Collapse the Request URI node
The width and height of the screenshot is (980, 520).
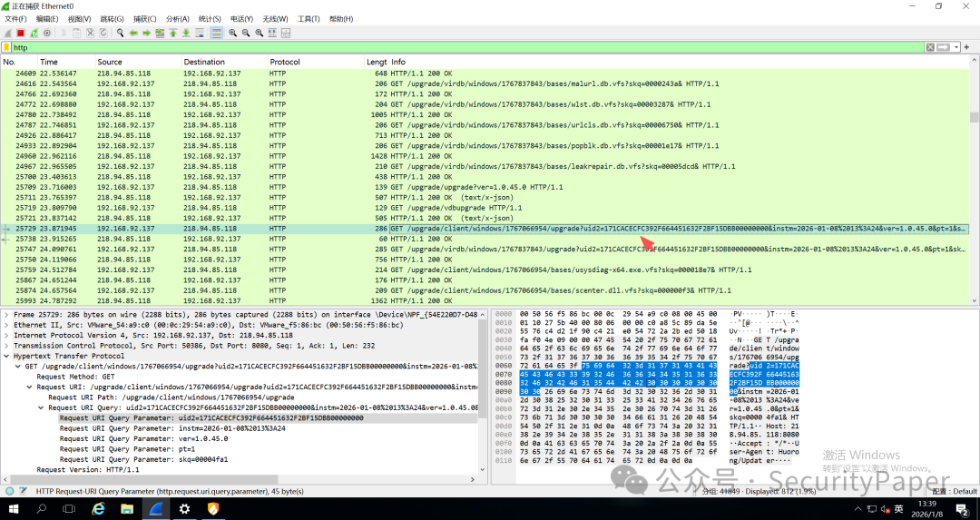pos(30,387)
